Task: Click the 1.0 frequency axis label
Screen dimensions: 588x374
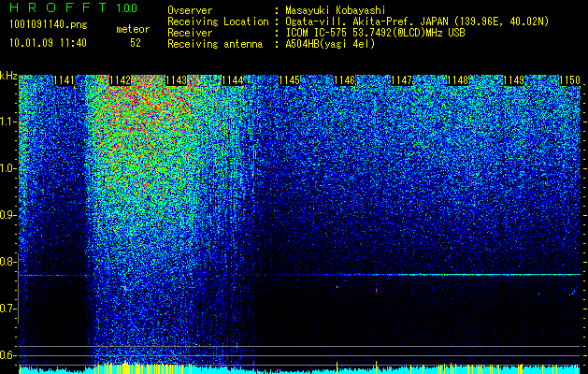Action: pyautogui.click(x=7, y=168)
